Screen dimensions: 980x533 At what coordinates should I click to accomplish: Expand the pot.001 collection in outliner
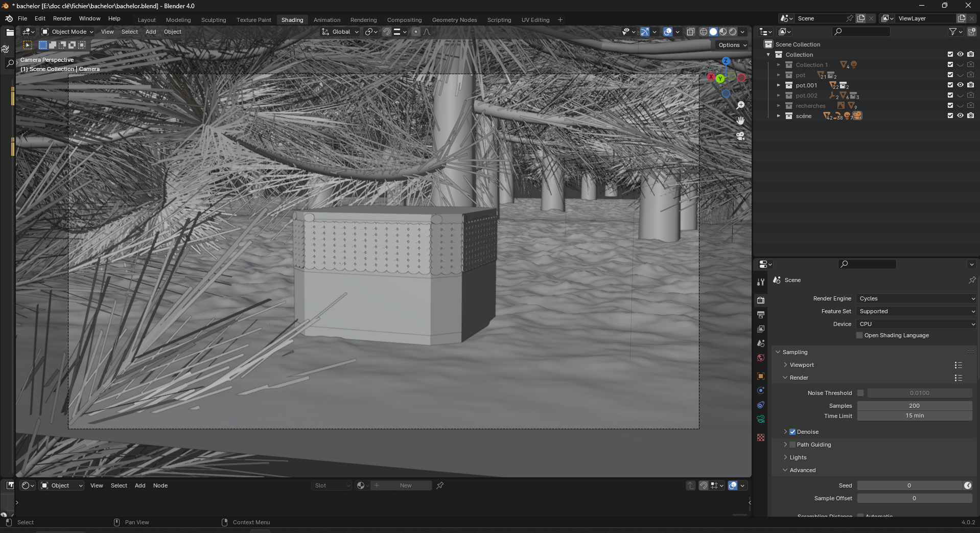click(x=778, y=85)
